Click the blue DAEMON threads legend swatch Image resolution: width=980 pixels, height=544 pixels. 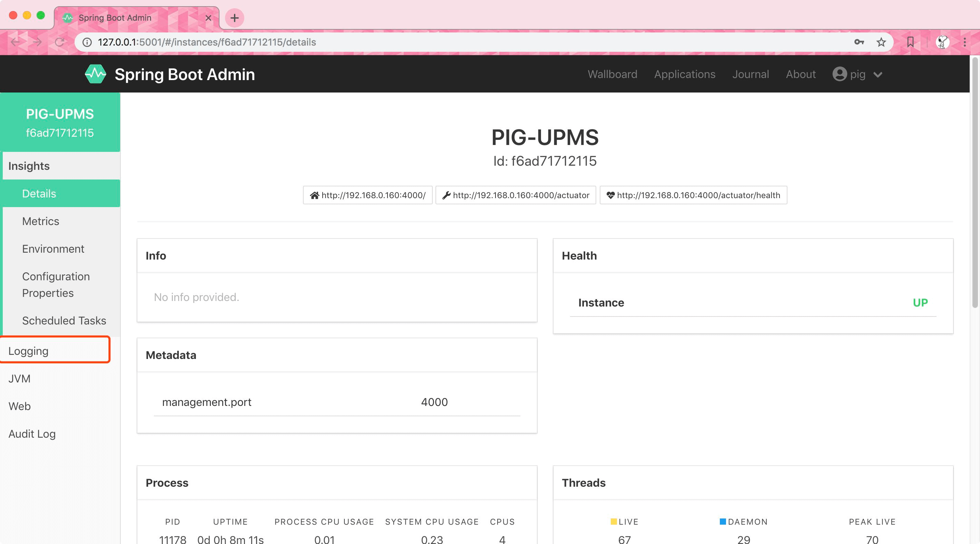coord(723,522)
